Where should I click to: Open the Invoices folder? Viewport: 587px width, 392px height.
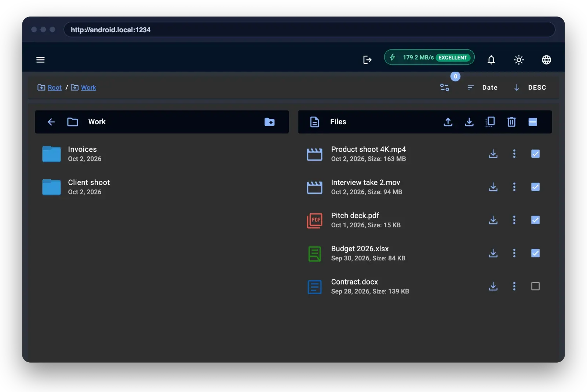coord(162,154)
